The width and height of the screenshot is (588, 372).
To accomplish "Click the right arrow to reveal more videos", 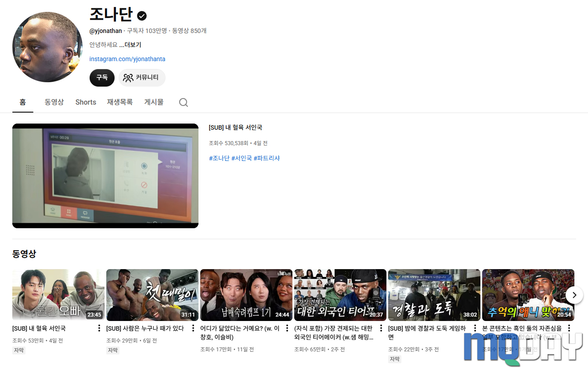I will click(x=574, y=295).
